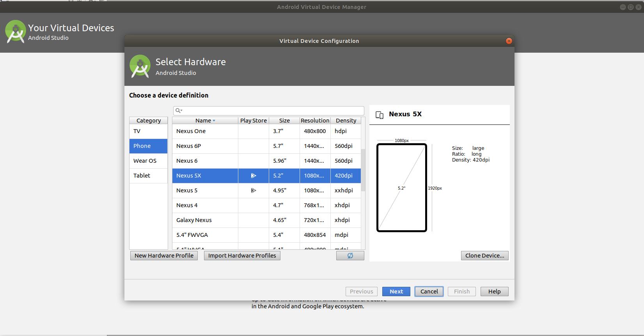
Task: Click the 560dpi density cell for Nexus 6P
Action: [x=346, y=146]
